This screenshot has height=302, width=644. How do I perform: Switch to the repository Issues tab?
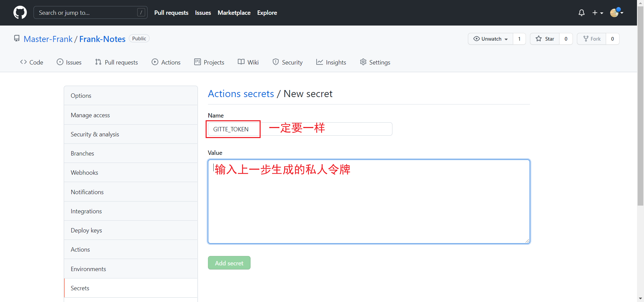pyautogui.click(x=69, y=62)
